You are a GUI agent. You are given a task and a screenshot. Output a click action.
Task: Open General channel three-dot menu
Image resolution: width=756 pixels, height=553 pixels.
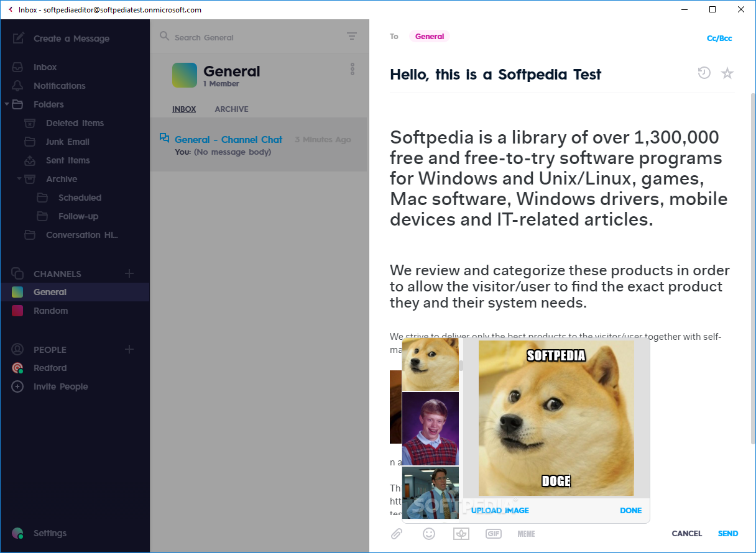click(x=353, y=69)
